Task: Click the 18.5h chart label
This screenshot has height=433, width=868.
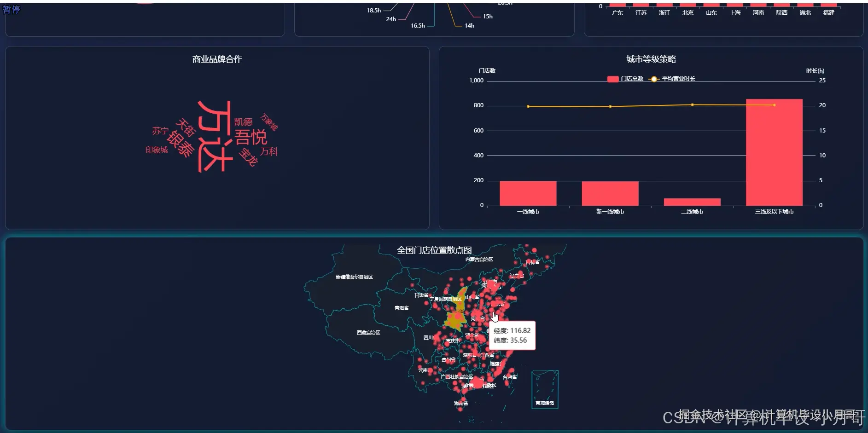Action: point(374,11)
